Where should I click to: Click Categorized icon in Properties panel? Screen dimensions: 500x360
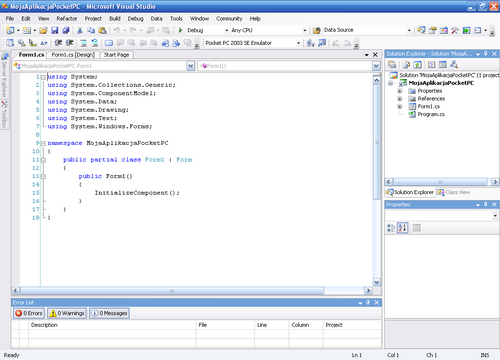point(391,228)
